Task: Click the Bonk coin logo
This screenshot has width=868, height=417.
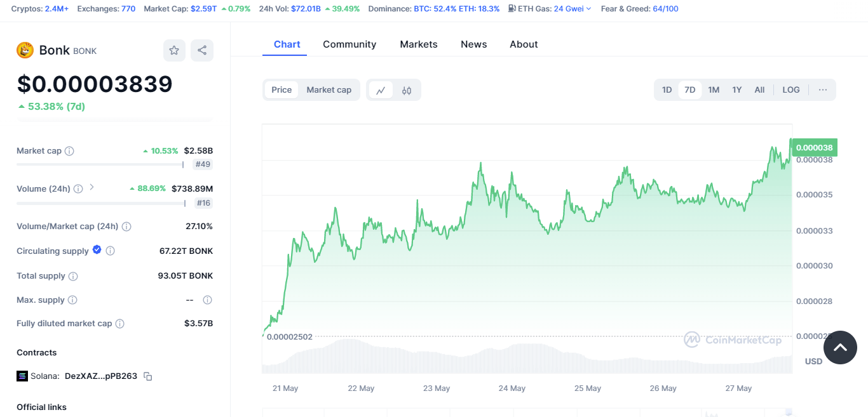Action: (x=25, y=50)
